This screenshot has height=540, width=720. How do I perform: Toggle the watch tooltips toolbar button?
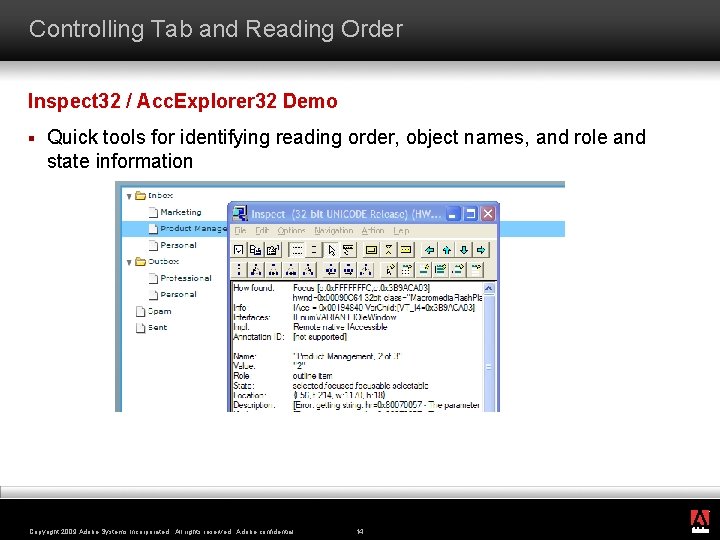348,250
